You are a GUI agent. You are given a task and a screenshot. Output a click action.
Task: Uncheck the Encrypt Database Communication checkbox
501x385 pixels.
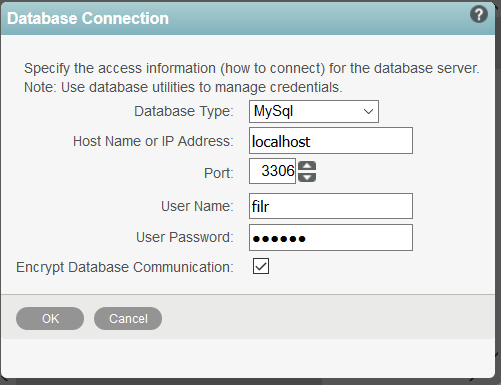tap(261, 266)
